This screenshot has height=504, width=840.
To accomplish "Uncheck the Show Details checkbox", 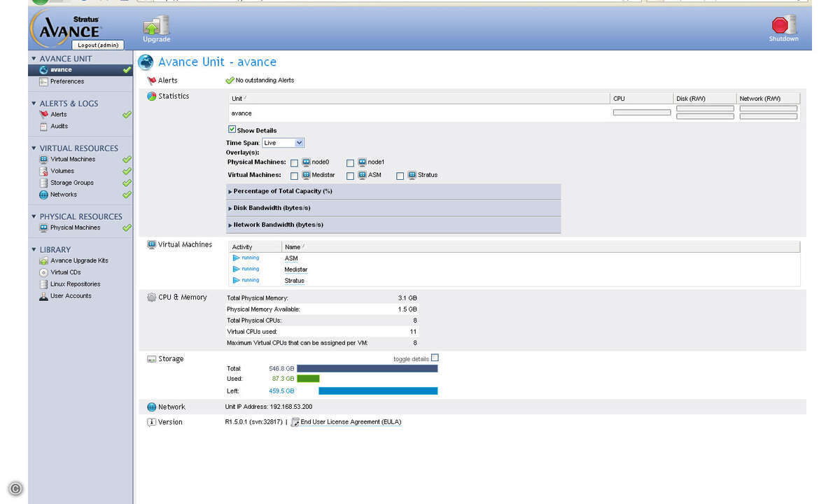I will point(232,129).
